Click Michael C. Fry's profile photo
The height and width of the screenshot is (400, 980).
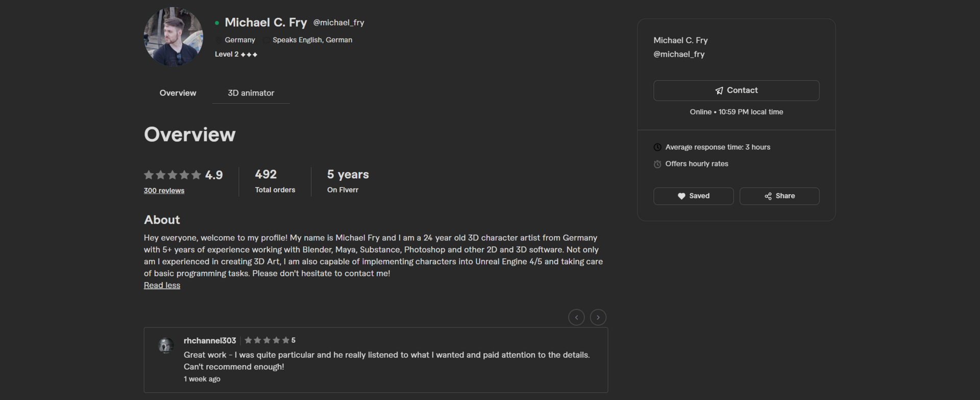174,37
